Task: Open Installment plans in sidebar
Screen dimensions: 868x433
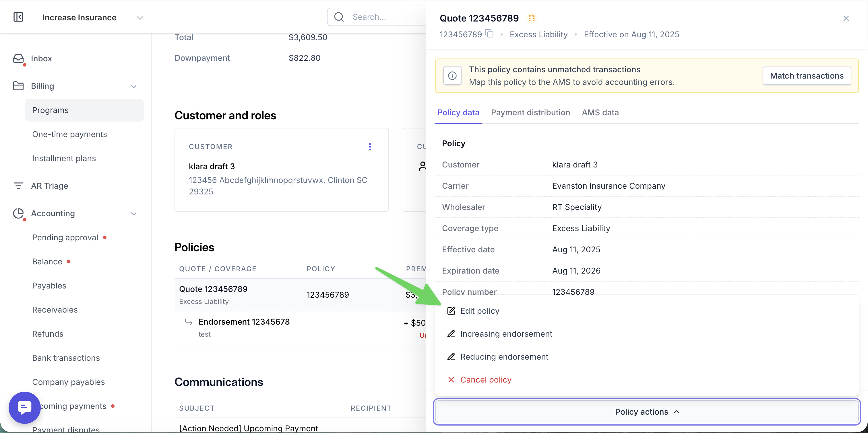Action: pyautogui.click(x=64, y=158)
